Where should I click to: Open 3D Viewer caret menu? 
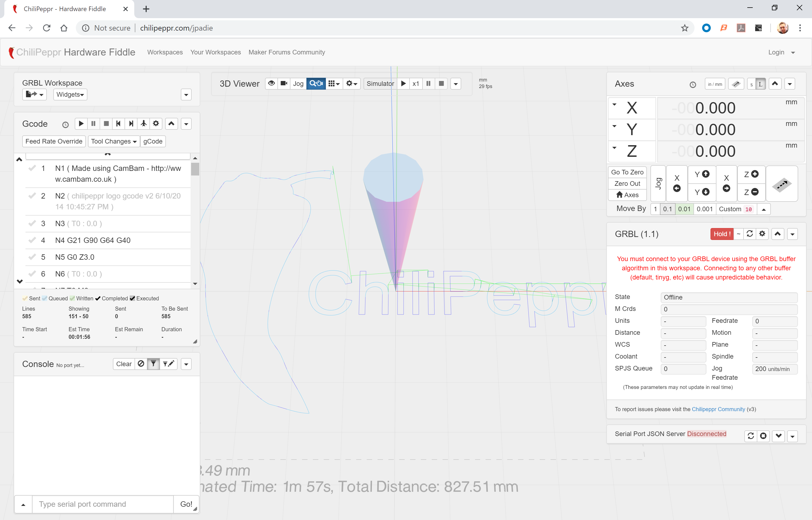tap(456, 84)
